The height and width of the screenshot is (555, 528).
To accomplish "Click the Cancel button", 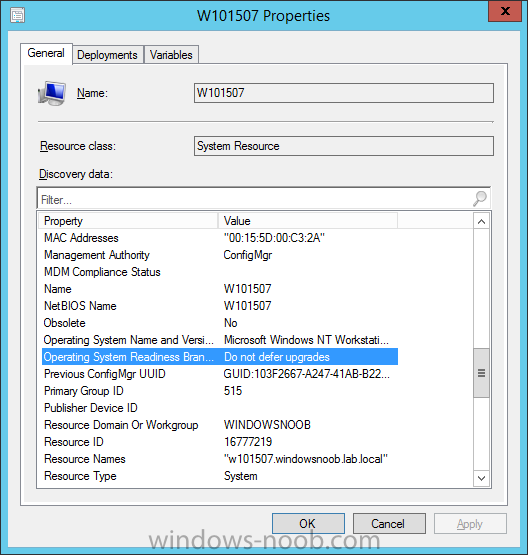I will tap(389, 523).
